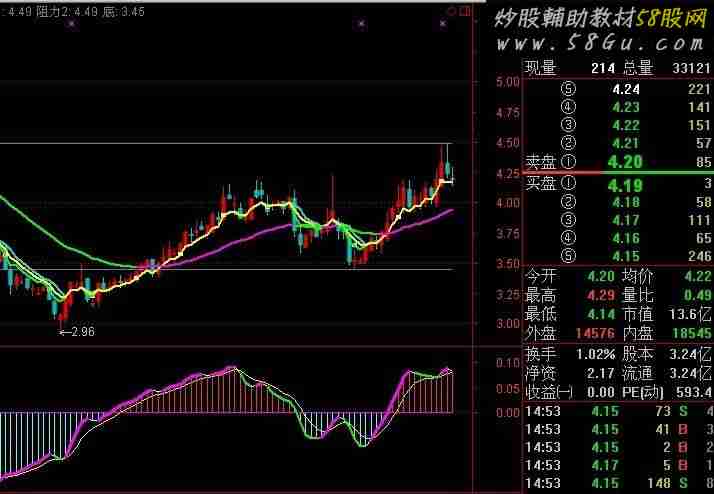Screen dimensions: 714x494
Task: Select the 14:53 trade priced 4.17
Action: (619, 465)
